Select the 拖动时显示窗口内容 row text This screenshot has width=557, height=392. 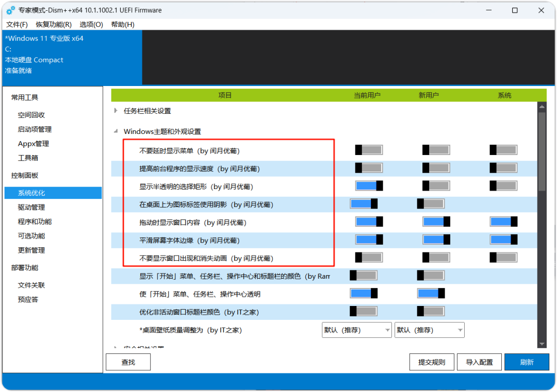tap(193, 223)
